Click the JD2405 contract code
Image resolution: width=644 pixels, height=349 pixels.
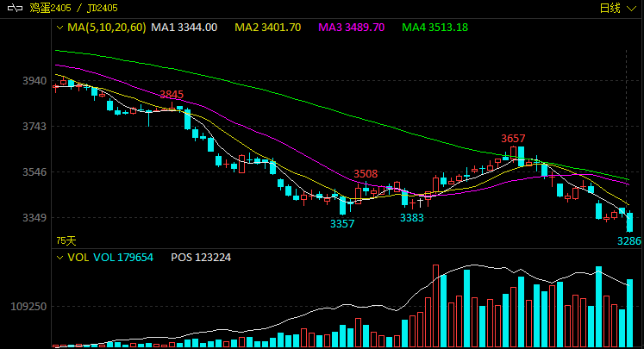point(103,8)
